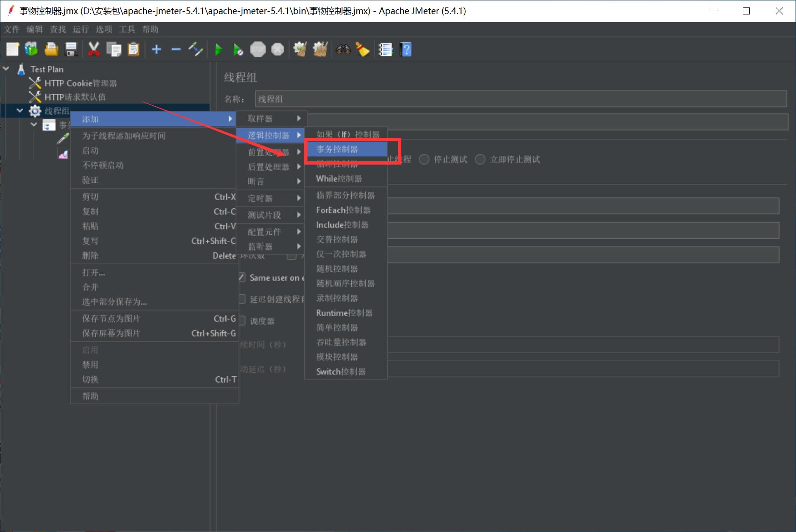
Task: Click the Cut scissors icon
Action: (x=94, y=49)
